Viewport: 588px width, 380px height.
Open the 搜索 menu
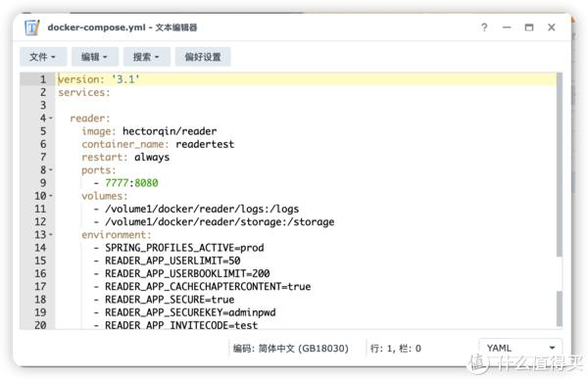(x=147, y=57)
